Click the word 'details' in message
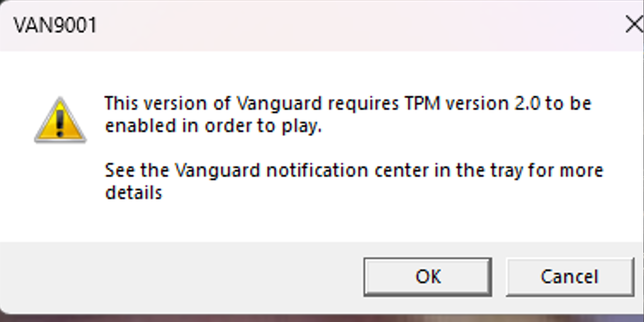This screenshot has width=644, height=322. click(x=133, y=193)
